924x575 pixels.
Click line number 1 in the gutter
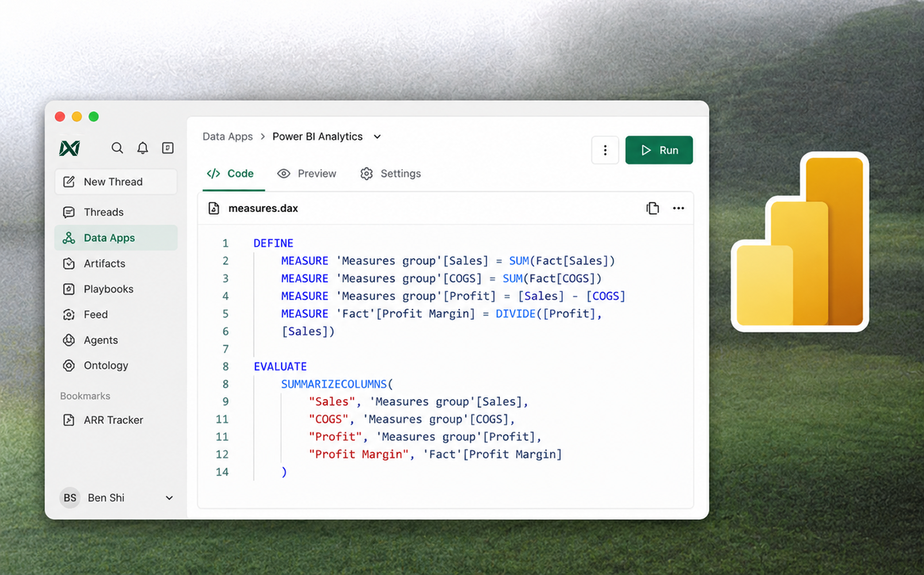pyautogui.click(x=225, y=243)
